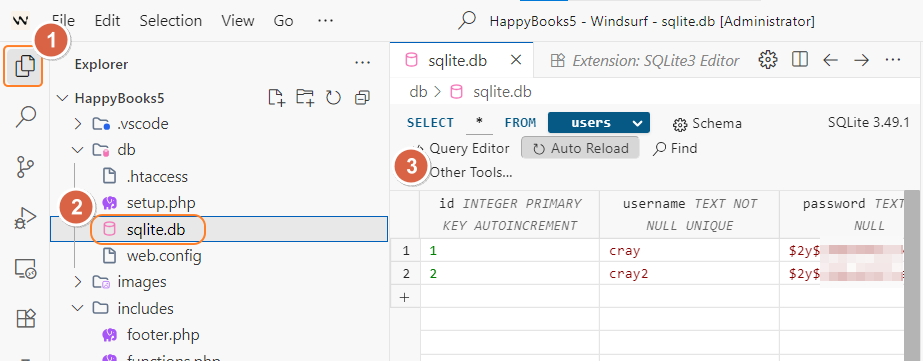Open the Explorer view in activity bar
This screenshot has width=923, height=361.
tap(24, 65)
